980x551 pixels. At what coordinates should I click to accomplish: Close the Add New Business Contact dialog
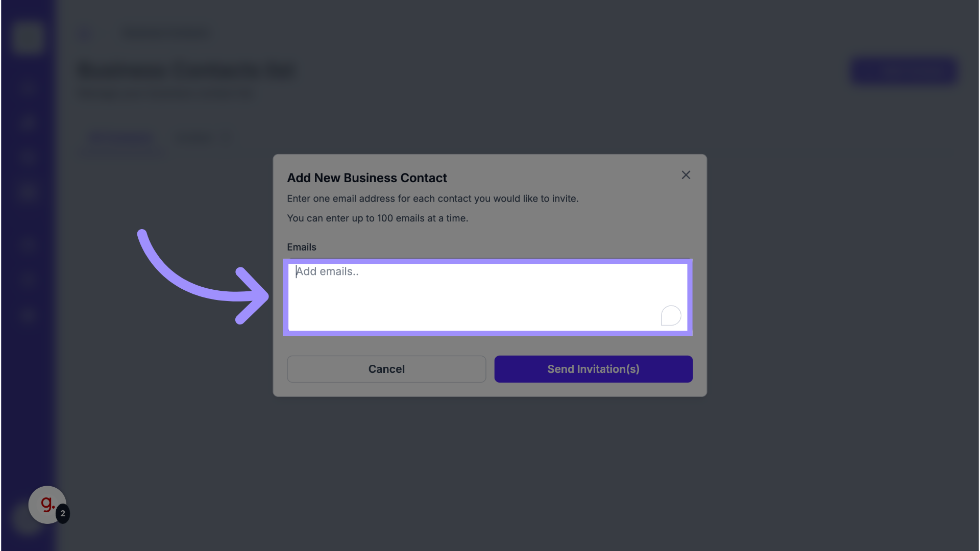tap(685, 175)
